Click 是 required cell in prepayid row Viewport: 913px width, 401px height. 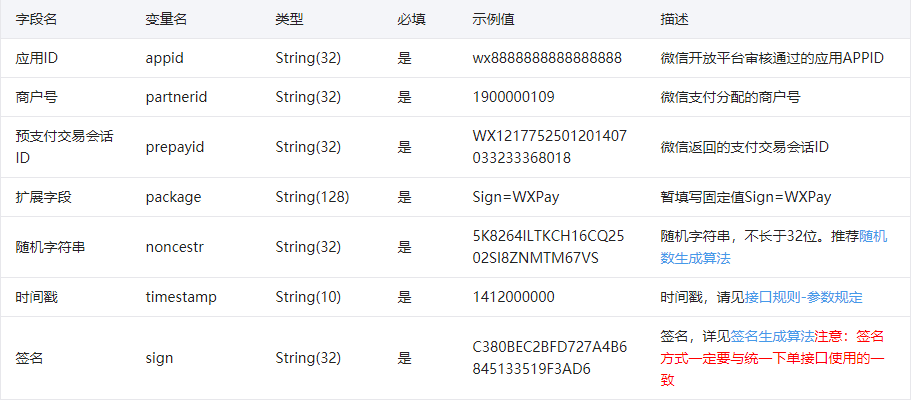pyautogui.click(x=405, y=147)
